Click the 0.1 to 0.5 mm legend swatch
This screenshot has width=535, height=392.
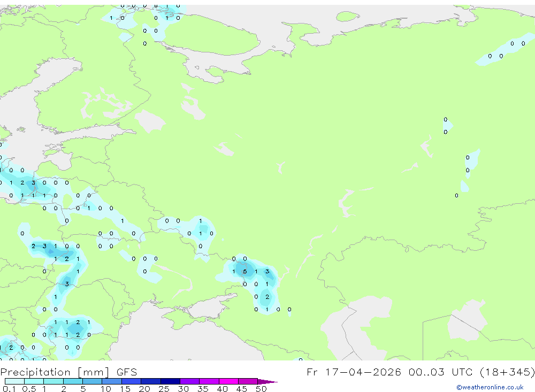point(14,381)
